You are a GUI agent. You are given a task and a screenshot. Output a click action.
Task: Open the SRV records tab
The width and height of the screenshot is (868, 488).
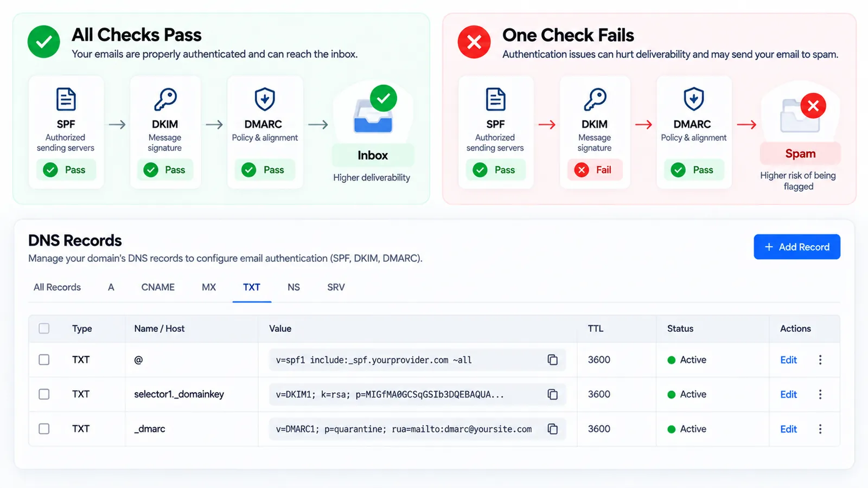pos(336,287)
